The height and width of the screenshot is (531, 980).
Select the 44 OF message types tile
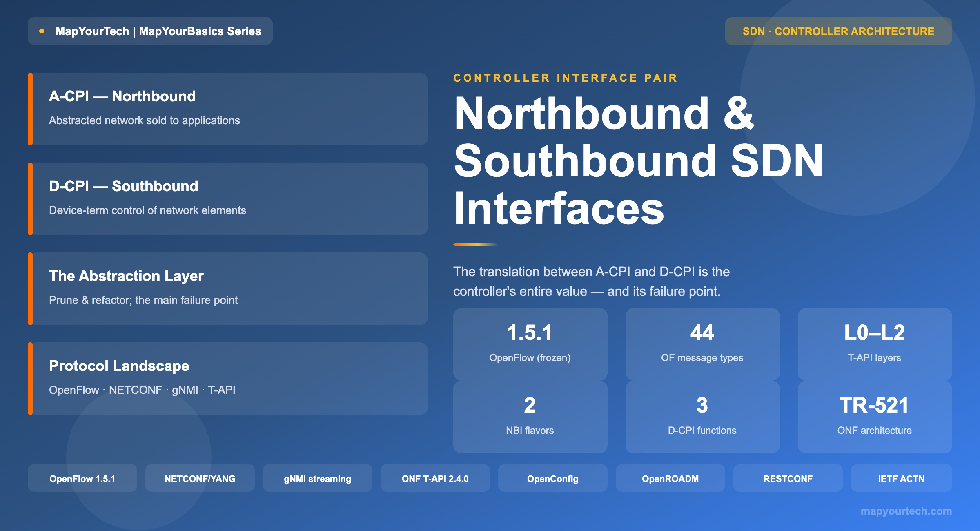(702, 344)
